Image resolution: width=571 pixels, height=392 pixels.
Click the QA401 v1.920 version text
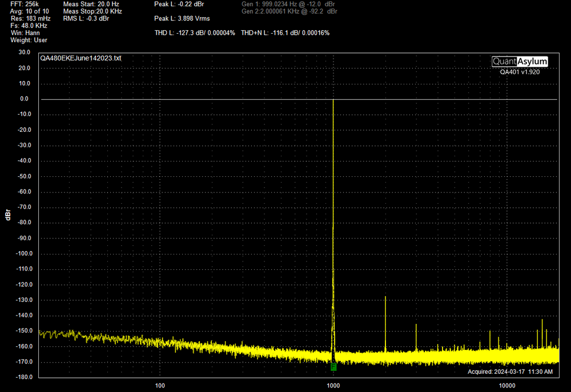point(520,72)
